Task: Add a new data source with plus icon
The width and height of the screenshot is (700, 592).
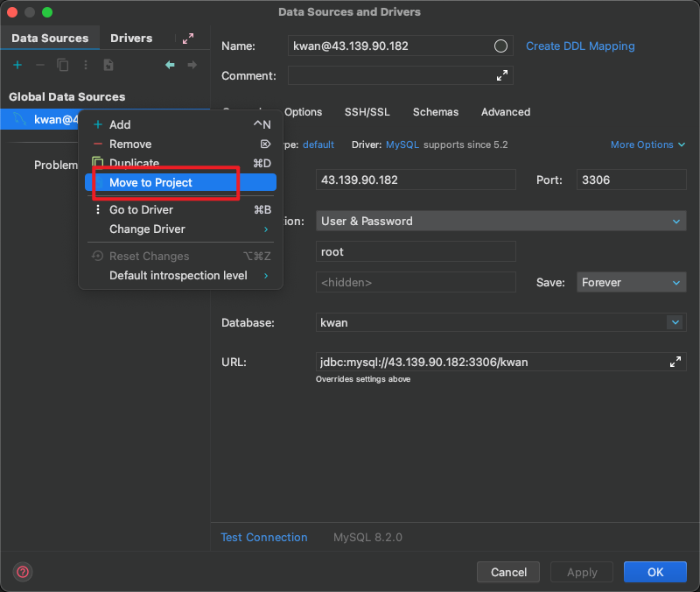Action: point(17,65)
